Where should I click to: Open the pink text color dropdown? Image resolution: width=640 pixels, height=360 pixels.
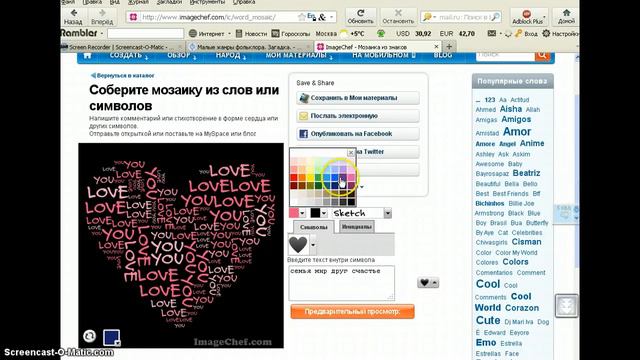302,213
